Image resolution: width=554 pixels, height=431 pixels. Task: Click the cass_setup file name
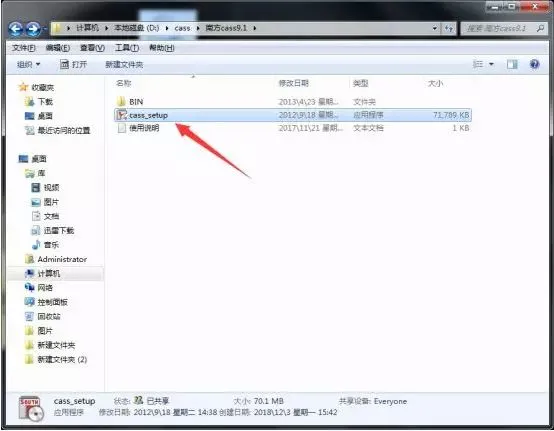tap(148, 115)
